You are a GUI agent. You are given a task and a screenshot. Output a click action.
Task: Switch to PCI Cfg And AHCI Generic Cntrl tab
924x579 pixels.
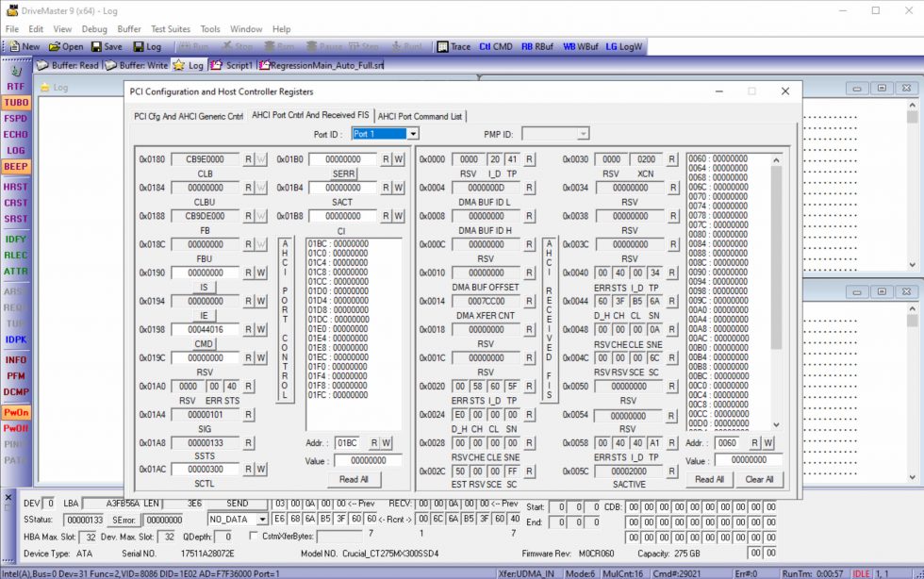coord(189,116)
